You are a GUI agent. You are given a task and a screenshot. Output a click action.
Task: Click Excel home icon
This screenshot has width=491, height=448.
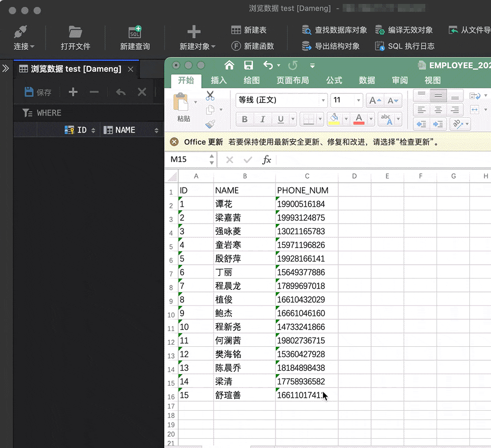[x=229, y=65]
